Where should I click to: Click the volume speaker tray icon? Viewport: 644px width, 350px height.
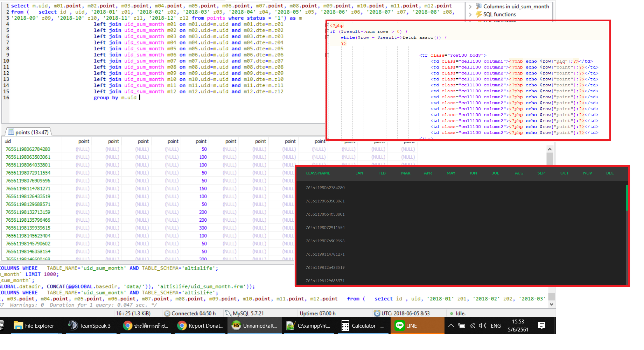click(483, 326)
